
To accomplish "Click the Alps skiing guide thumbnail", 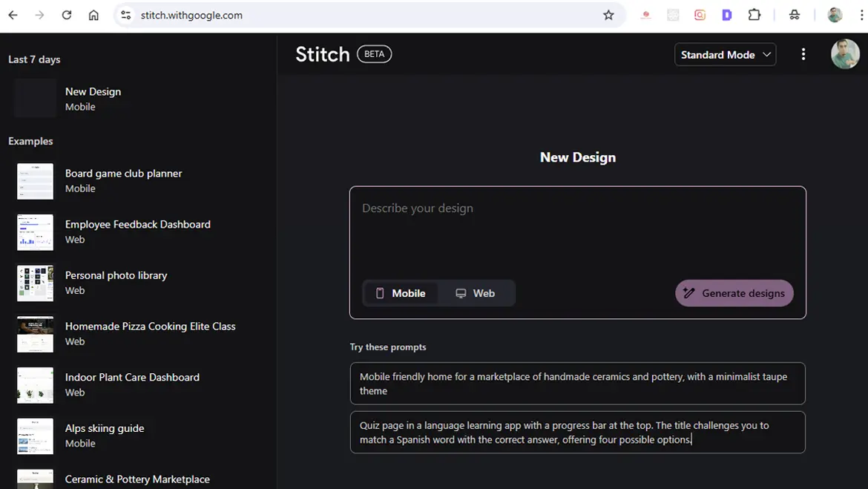I will tap(36, 436).
